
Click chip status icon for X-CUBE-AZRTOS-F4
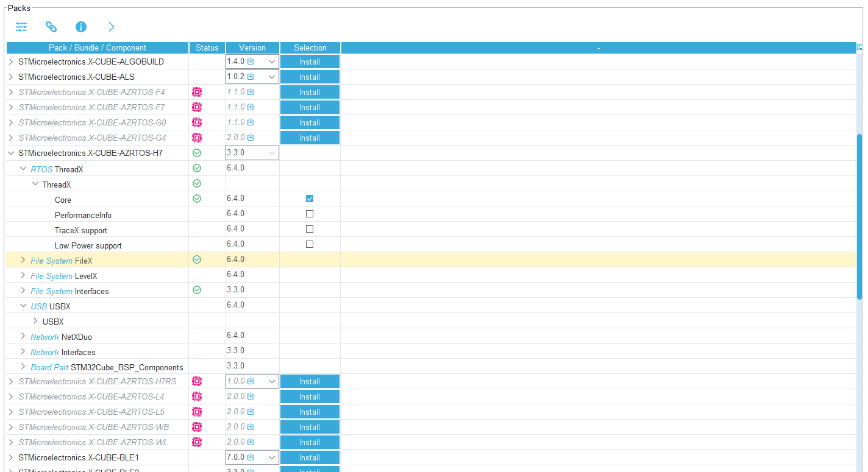(196, 92)
